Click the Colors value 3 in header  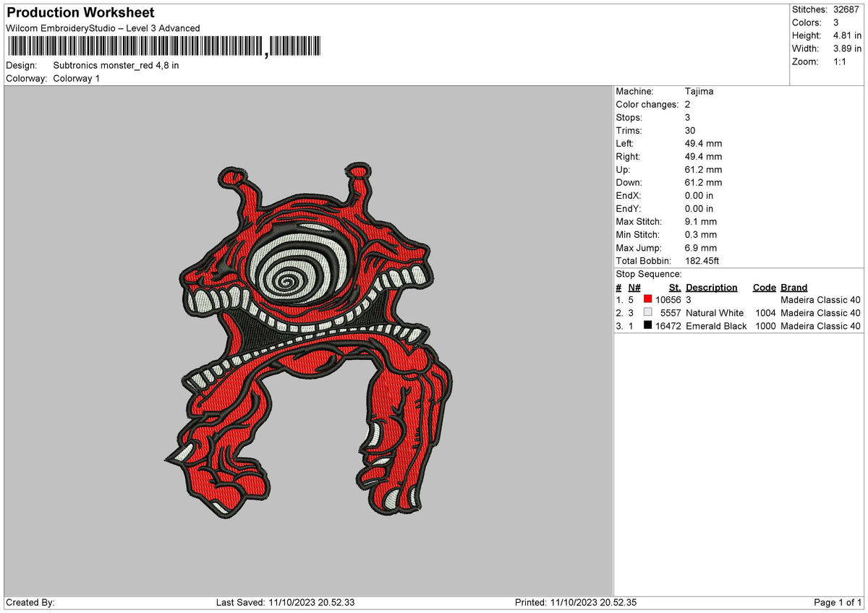point(836,22)
